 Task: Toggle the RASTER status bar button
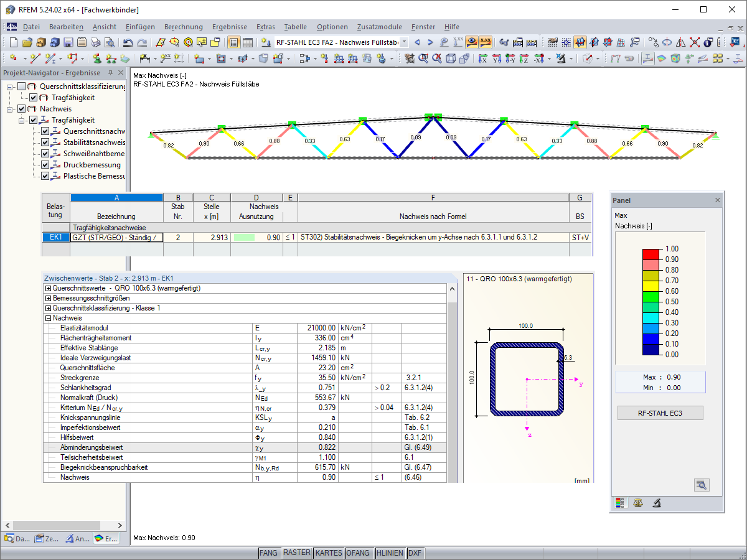297,553
